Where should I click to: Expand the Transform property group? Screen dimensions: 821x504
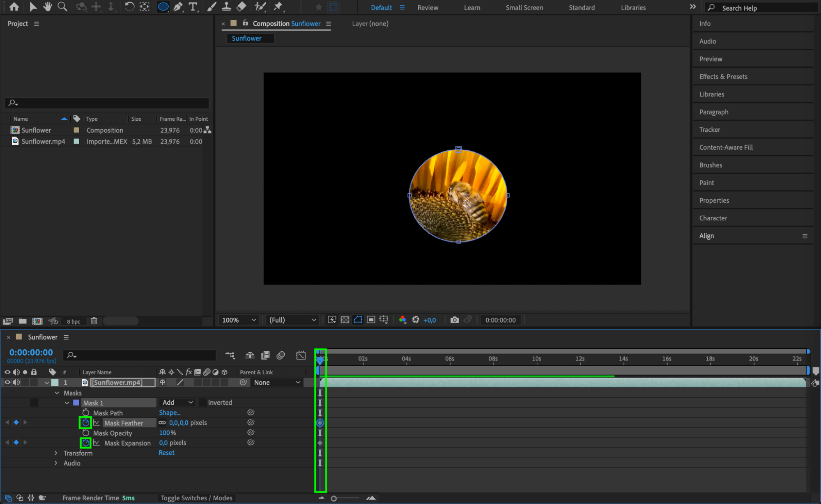click(x=56, y=453)
